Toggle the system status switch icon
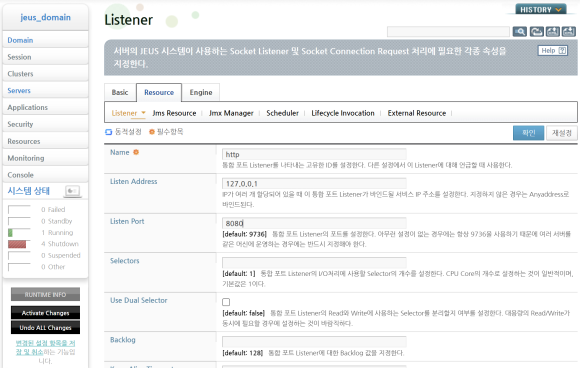 [x=72, y=191]
